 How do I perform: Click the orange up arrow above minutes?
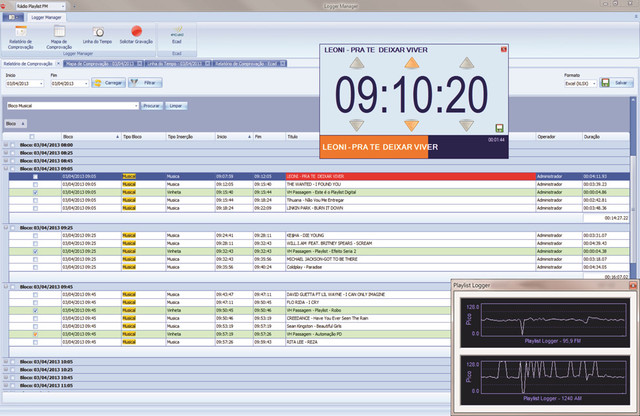[409, 62]
